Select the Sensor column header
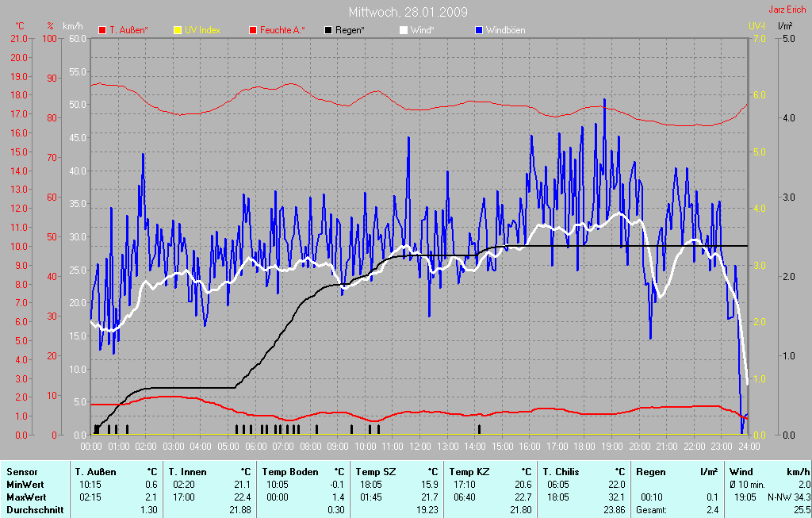This screenshot has width=812, height=518. click(x=21, y=472)
